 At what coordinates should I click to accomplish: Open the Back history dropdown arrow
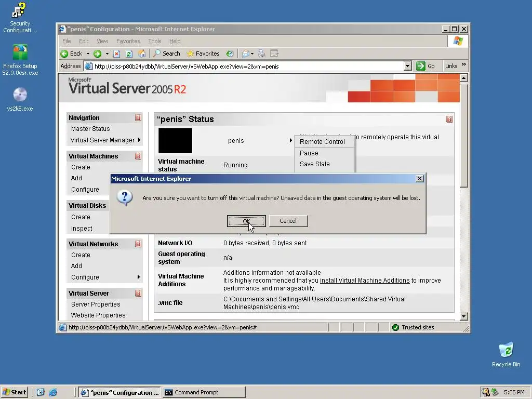point(88,54)
